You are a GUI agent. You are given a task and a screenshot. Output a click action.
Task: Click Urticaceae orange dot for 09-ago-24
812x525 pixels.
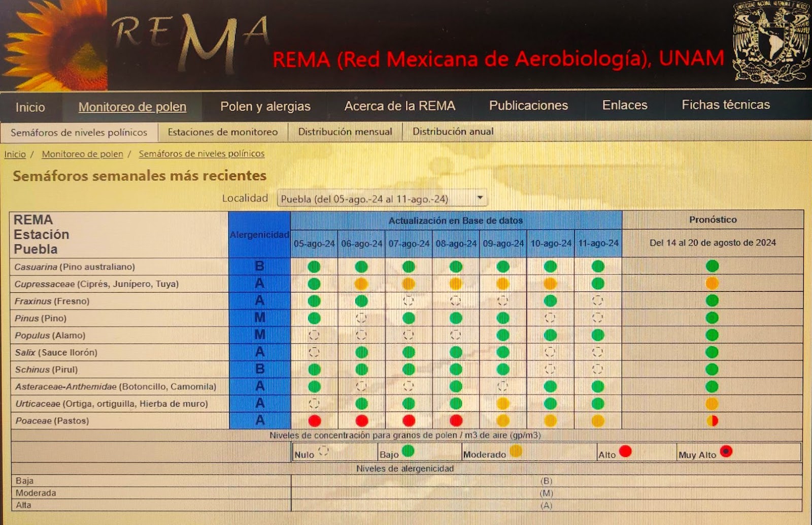point(503,404)
